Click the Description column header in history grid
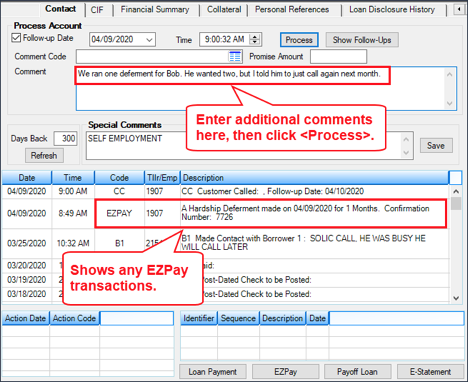Screen dimensions: 468x382 pos(315,178)
